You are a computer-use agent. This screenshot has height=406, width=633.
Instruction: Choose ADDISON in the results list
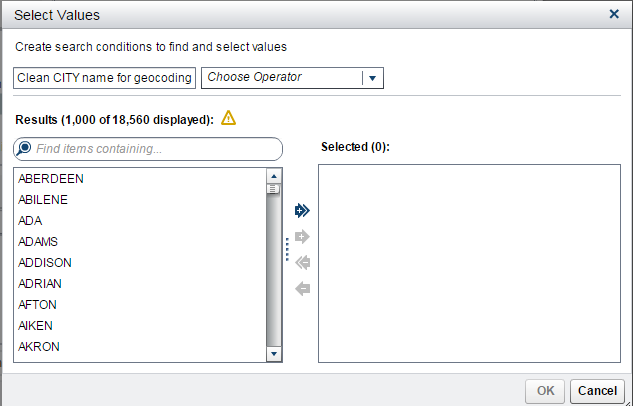point(45,262)
